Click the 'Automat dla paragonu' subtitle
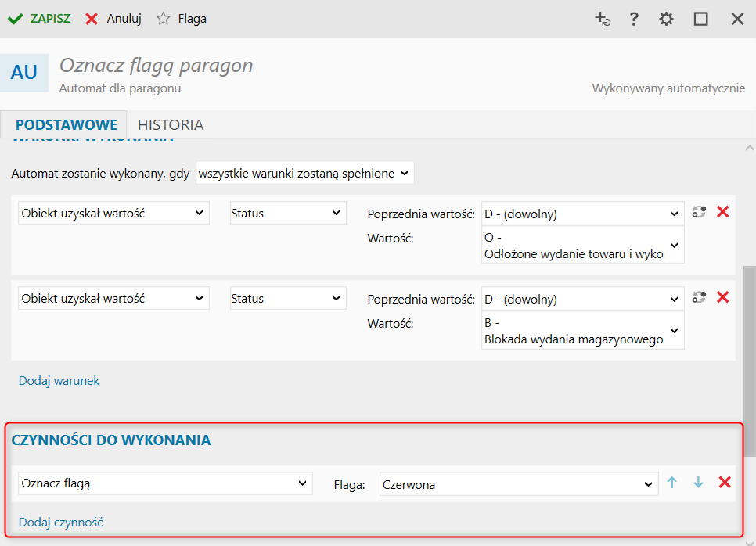The height and width of the screenshot is (546, 756). coord(120,88)
